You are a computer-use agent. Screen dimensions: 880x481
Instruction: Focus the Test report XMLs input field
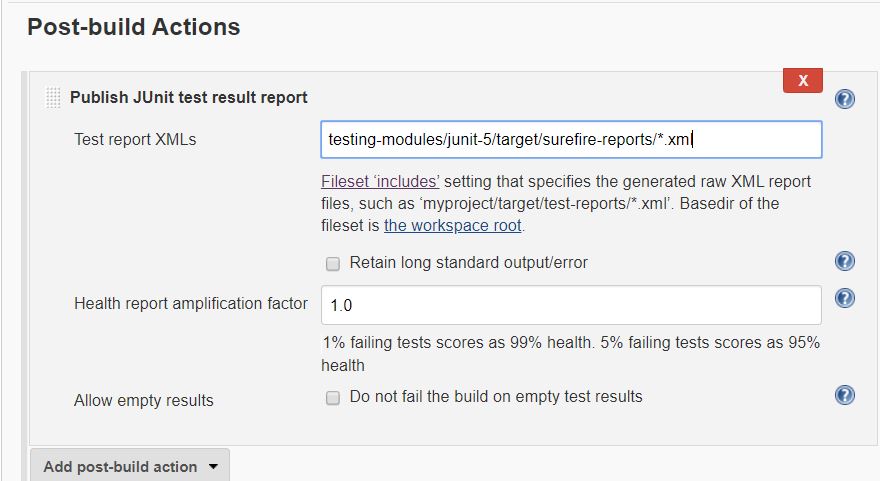571,139
